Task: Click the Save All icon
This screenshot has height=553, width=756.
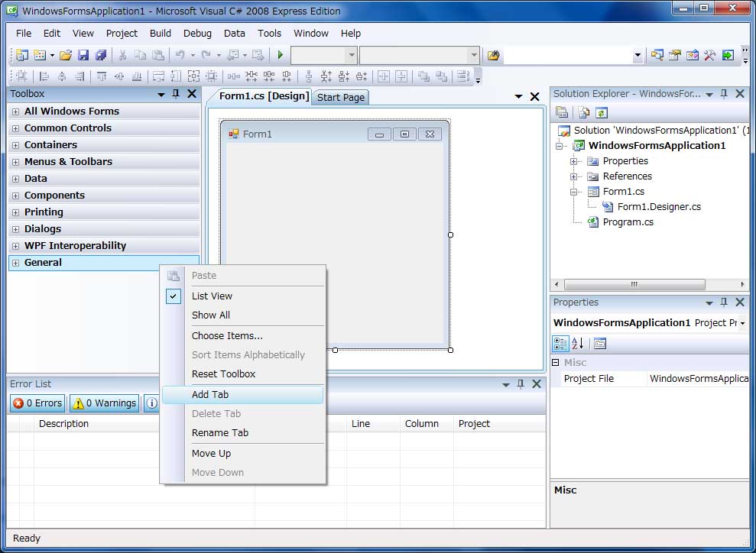Action: [x=101, y=55]
